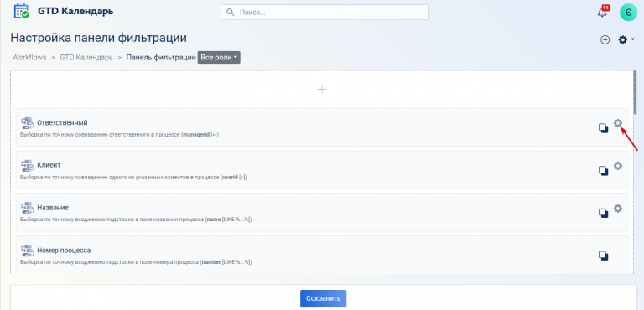
Task: Copy the Номер процесса filter
Action: click(603, 256)
